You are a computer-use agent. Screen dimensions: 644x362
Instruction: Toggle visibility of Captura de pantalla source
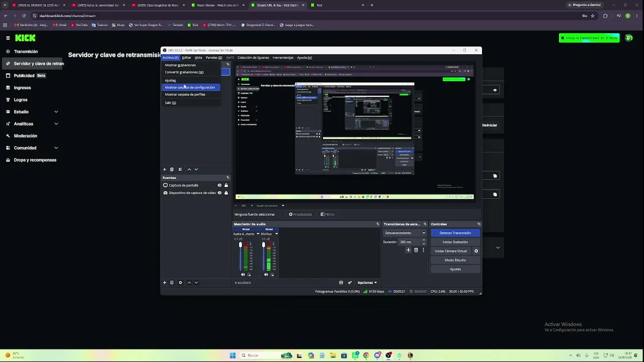[219, 186]
